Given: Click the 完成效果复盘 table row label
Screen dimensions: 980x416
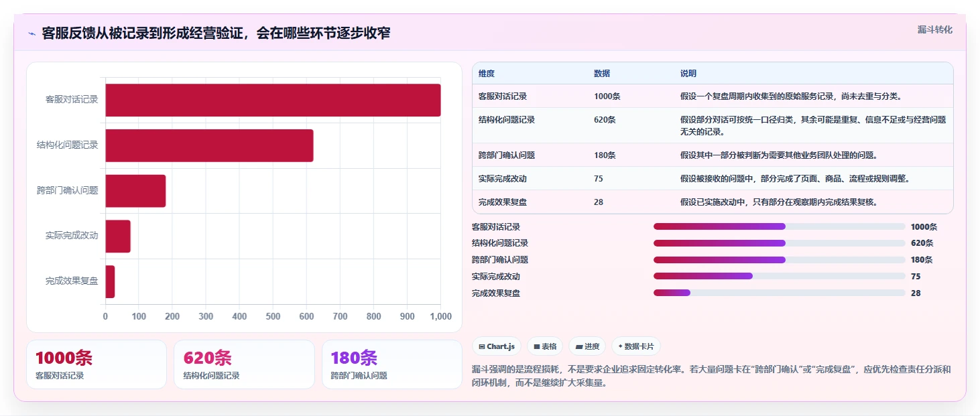Looking at the screenshot, I should point(502,202).
